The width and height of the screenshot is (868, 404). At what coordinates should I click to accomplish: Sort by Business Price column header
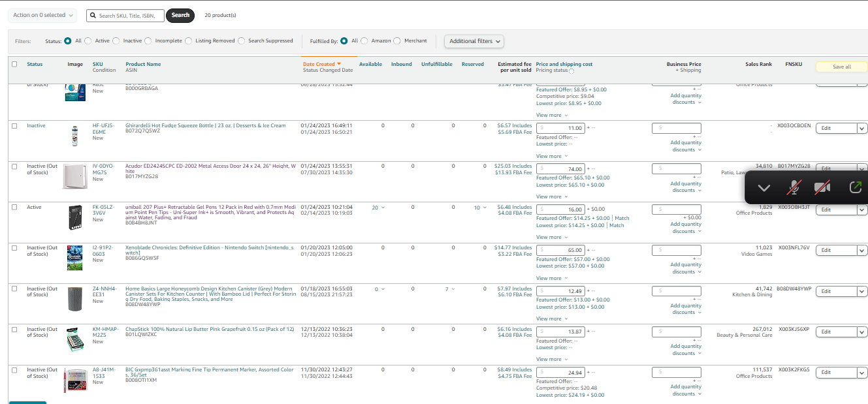684,64
